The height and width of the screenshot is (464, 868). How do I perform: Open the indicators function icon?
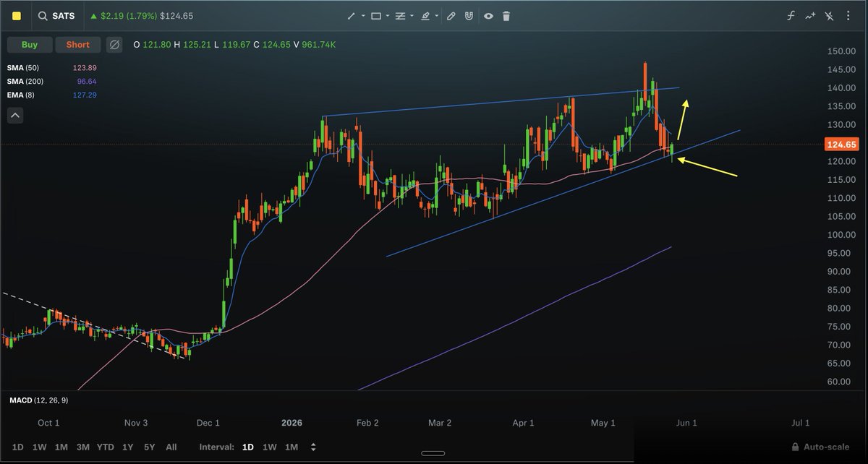click(791, 16)
